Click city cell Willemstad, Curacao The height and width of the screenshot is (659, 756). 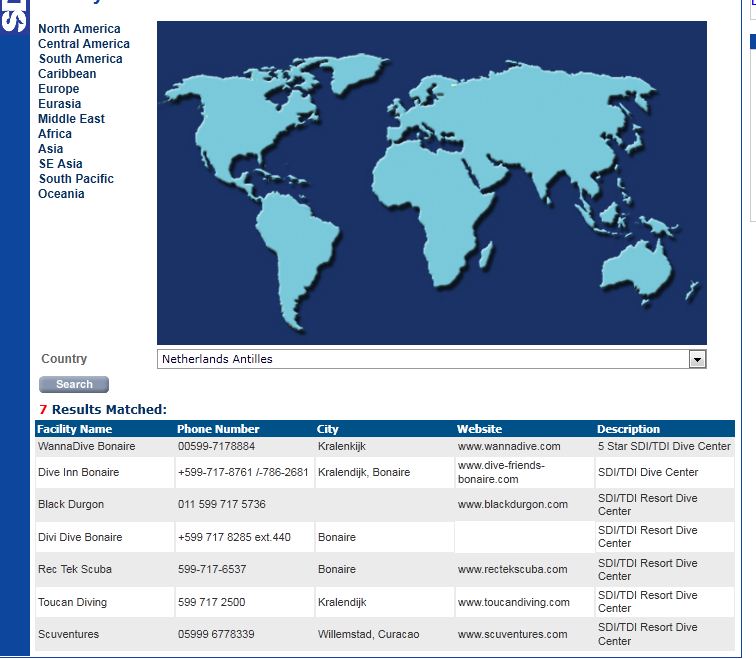pyautogui.click(x=368, y=634)
